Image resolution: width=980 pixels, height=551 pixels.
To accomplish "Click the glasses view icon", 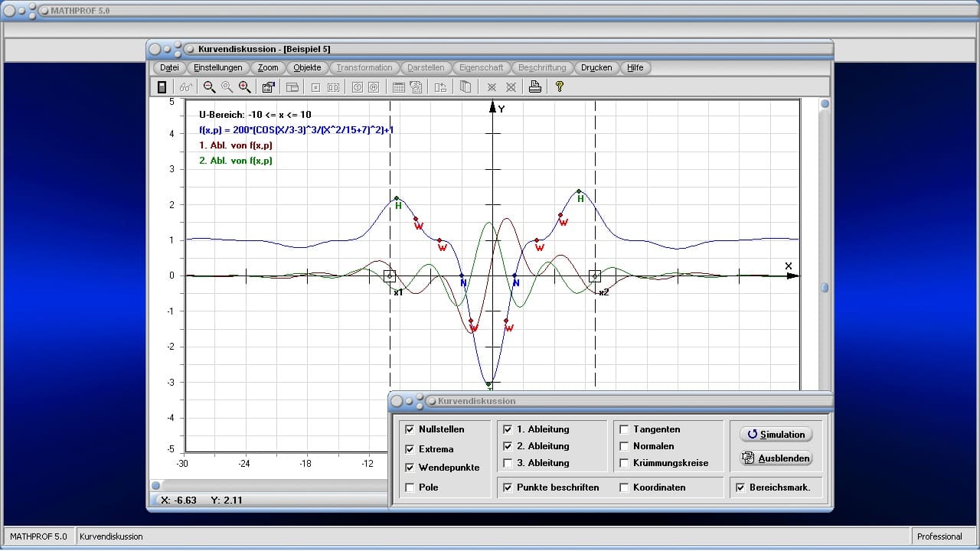I will (186, 87).
